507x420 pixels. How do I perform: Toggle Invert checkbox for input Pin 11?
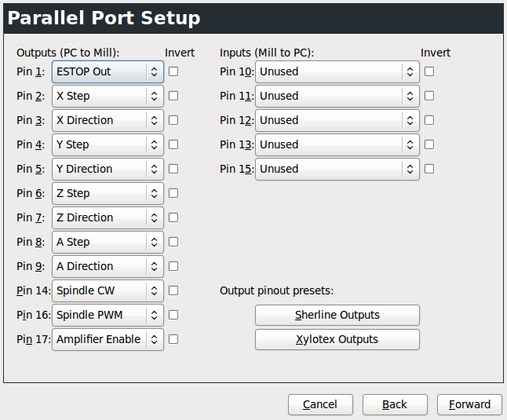point(429,96)
